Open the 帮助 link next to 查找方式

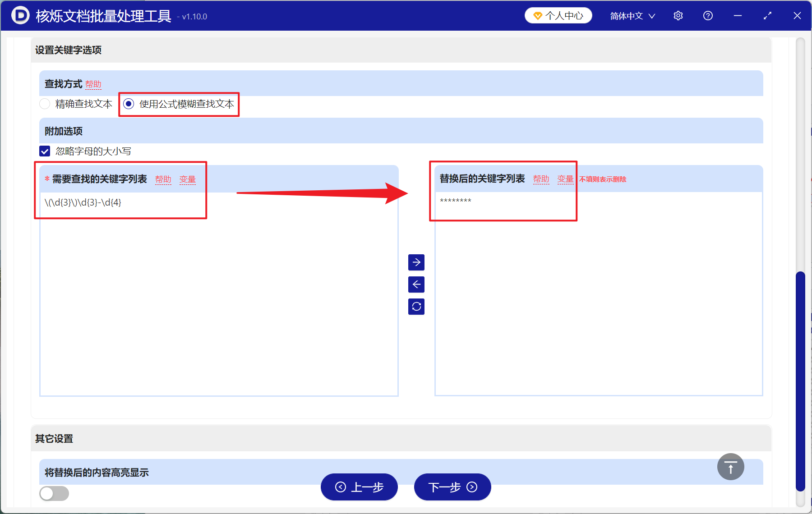pos(94,84)
